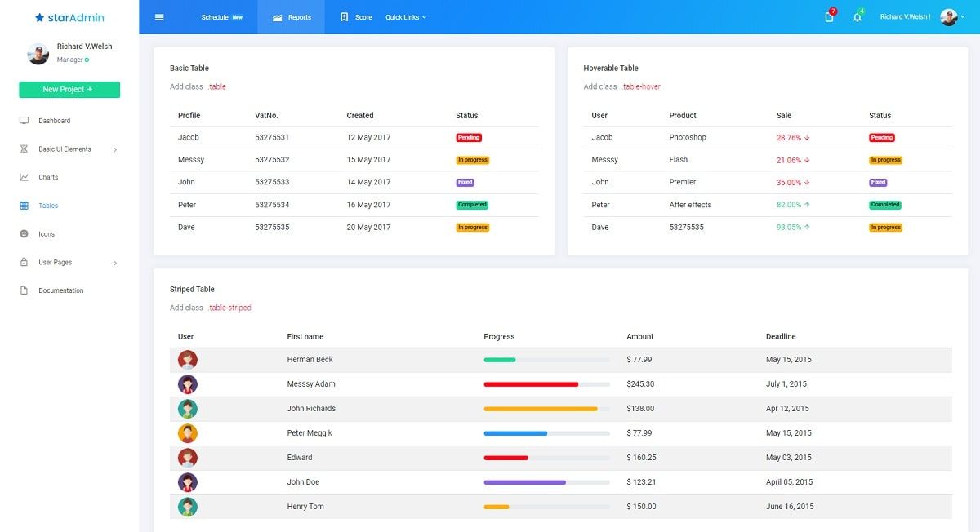The width and height of the screenshot is (980, 532).
Task: Select the Dashboard item in the sidebar
Action: 54,120
